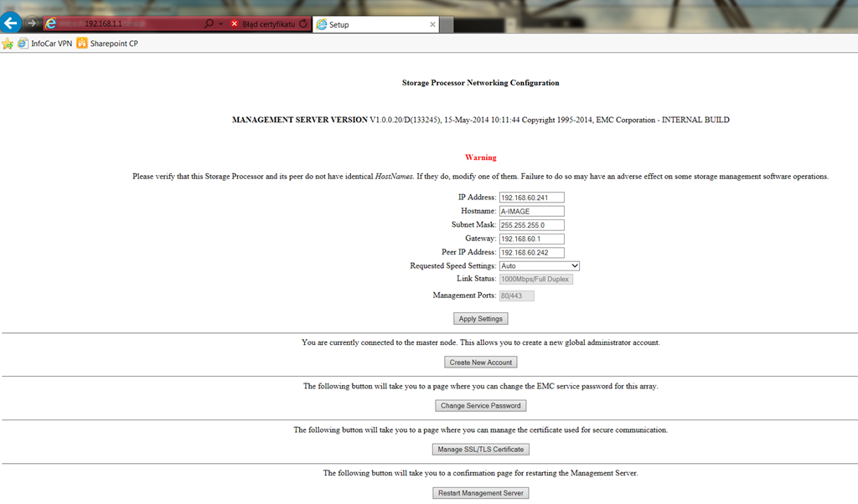The image size is (858, 504).
Task: Click the Subnet Mask input field
Action: click(x=531, y=224)
